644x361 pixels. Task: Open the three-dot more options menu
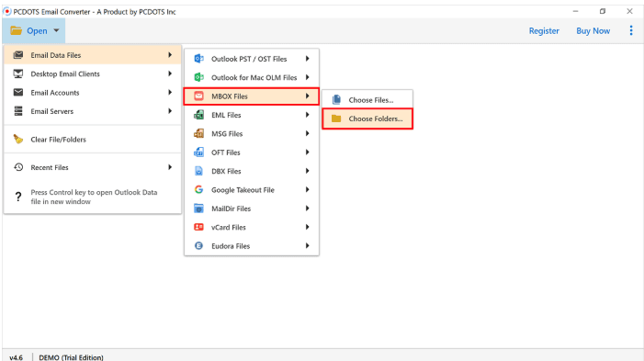[631, 30]
